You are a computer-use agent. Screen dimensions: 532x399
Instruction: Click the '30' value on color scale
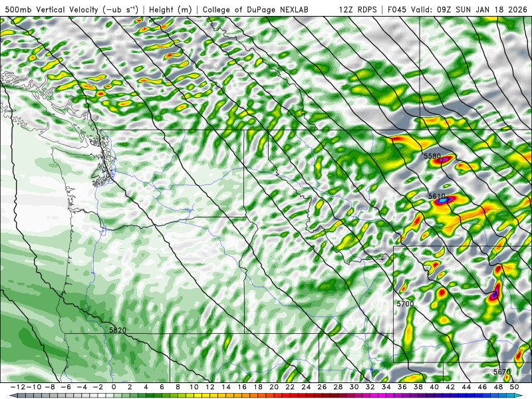pos(354,387)
